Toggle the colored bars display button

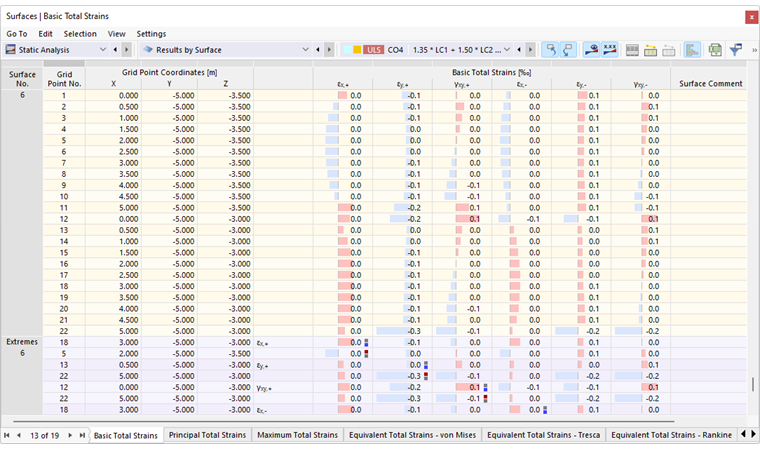click(x=692, y=49)
